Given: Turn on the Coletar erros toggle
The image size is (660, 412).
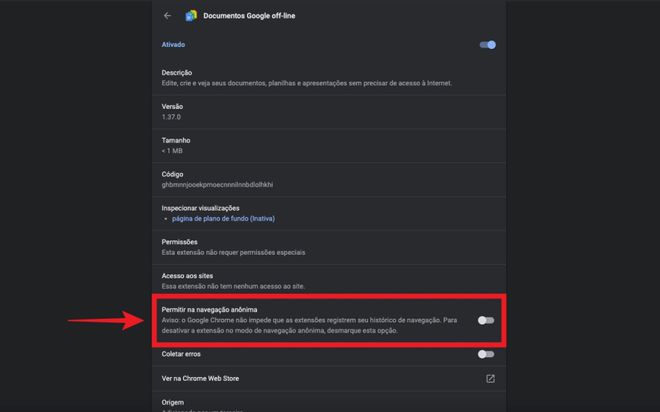Looking at the screenshot, I should 486,354.
